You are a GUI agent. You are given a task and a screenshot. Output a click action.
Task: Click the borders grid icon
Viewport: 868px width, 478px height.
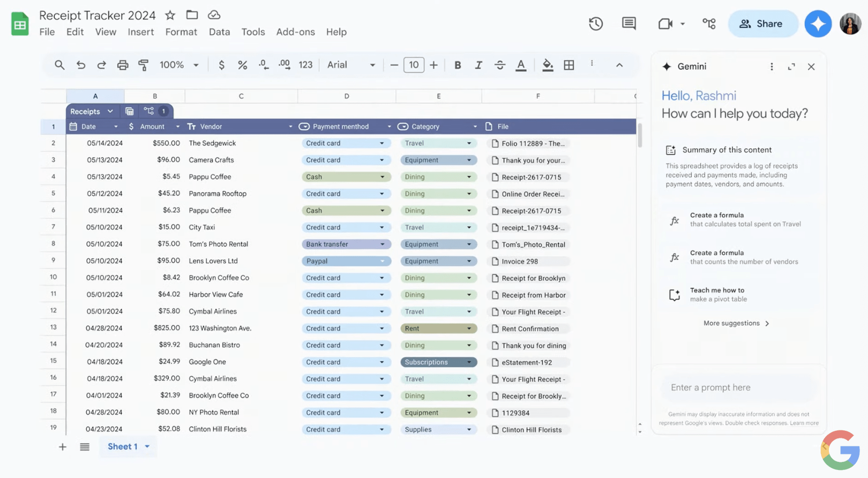click(x=568, y=65)
